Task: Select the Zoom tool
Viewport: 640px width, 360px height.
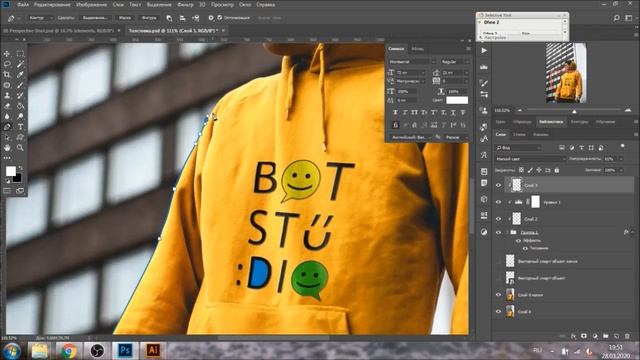Action: (x=20, y=148)
